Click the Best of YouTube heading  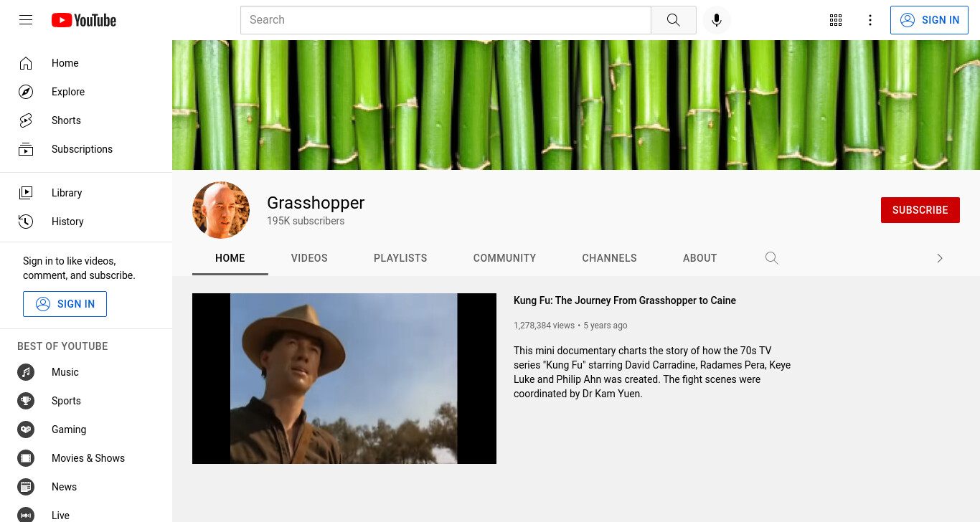coord(62,346)
